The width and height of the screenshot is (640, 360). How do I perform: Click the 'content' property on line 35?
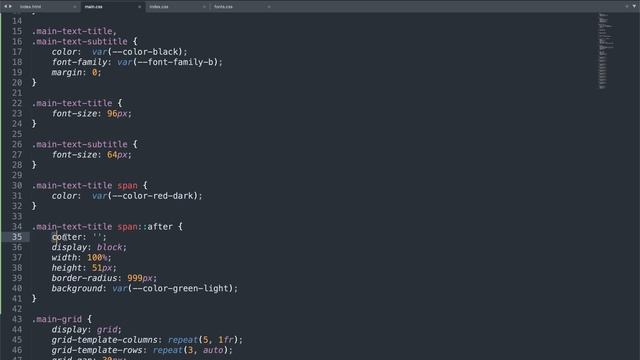(67, 237)
